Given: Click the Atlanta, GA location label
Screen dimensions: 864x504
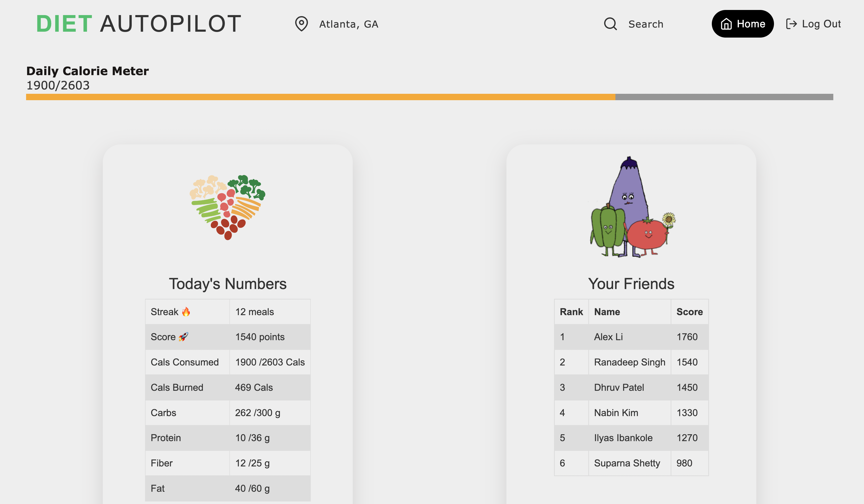Looking at the screenshot, I should pos(349,24).
